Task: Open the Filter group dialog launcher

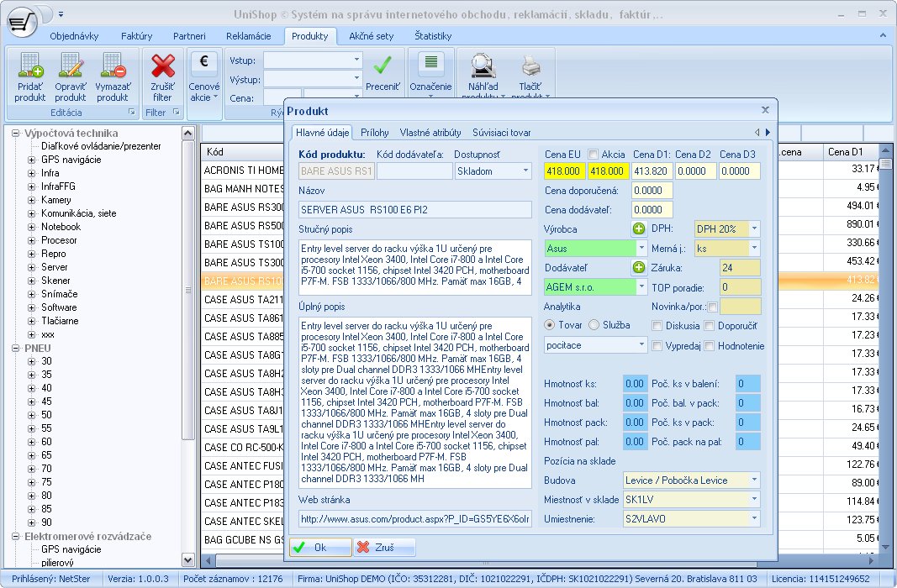Action: point(177,112)
